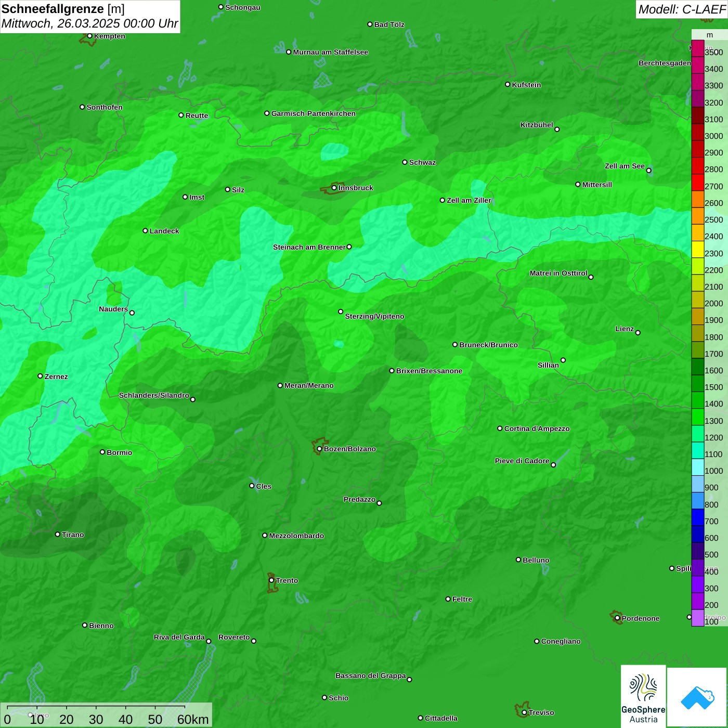728x728 pixels.
Task: Click the Riva del Garda label
Action: [x=179, y=637]
